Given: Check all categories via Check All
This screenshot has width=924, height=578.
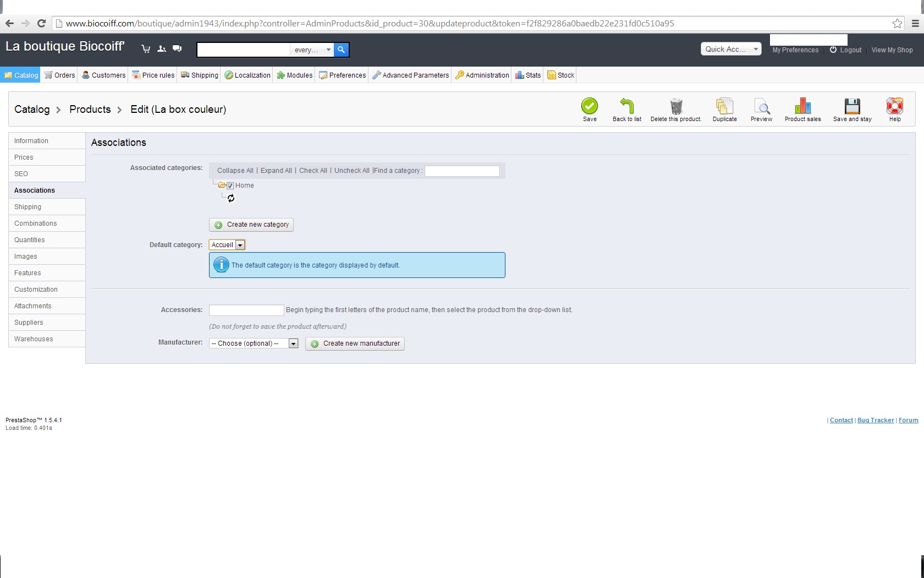Looking at the screenshot, I should 313,171.
